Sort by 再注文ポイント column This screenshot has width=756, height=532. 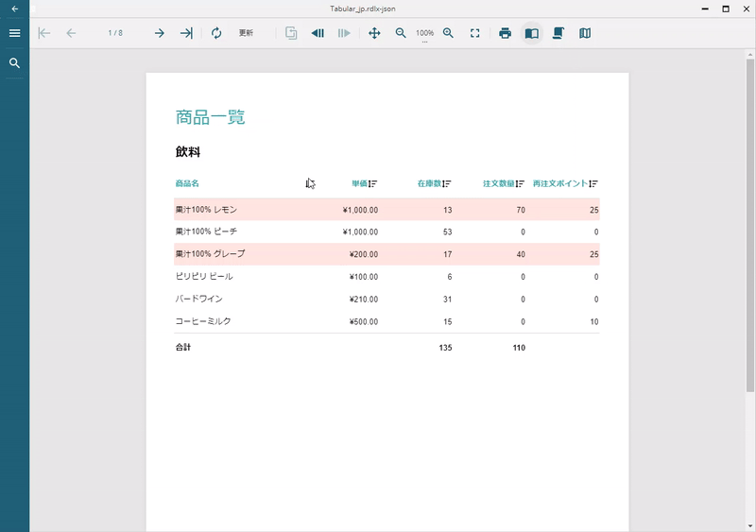593,183
